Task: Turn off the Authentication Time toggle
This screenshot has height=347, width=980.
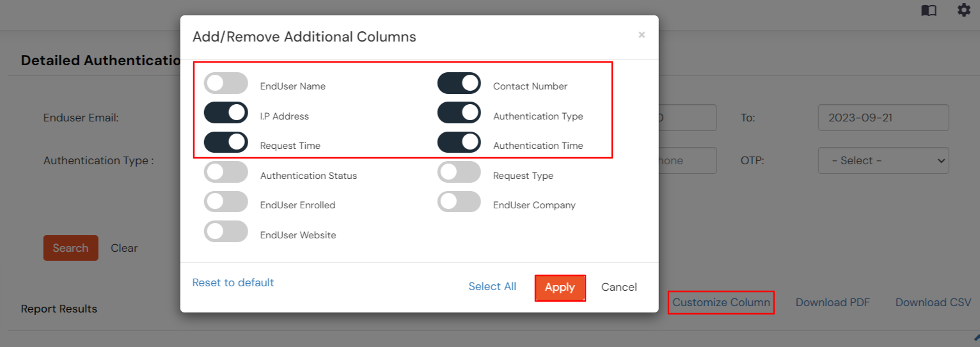Action: 459,142
